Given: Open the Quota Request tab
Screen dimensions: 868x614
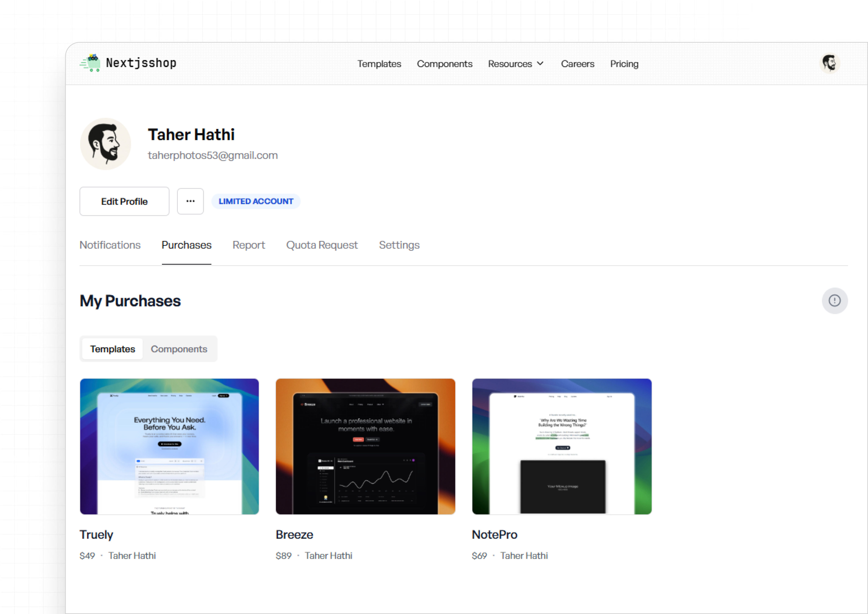Looking at the screenshot, I should coord(322,245).
